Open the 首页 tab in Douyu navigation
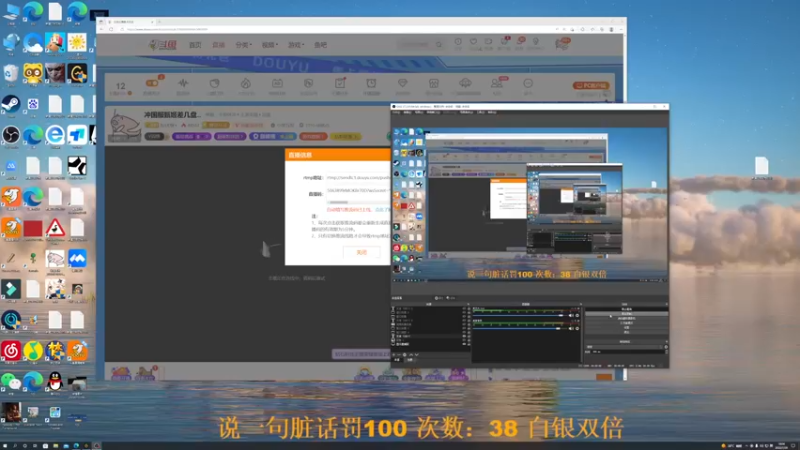800x450 pixels. 195,45
